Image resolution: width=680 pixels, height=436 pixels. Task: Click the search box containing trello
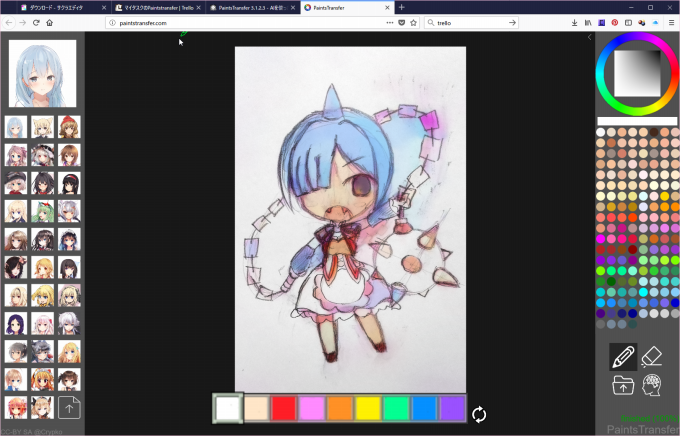471,23
